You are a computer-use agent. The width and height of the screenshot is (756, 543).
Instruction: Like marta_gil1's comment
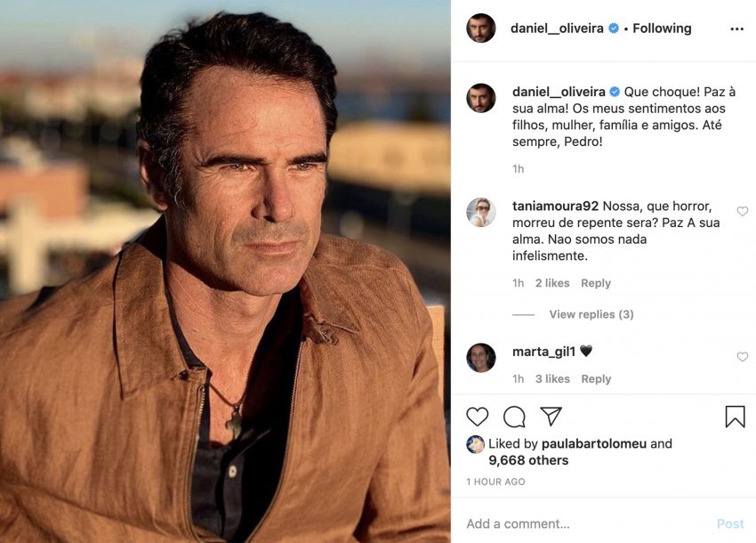coord(743,357)
